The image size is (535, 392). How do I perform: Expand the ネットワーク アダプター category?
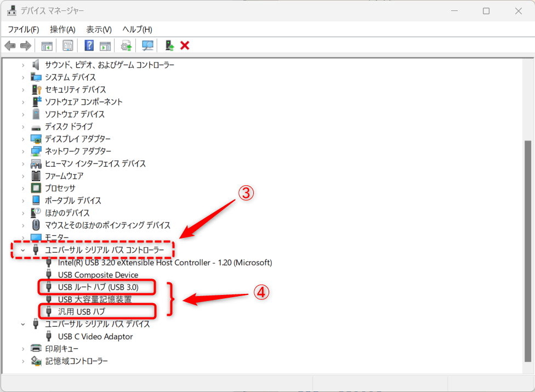[x=23, y=151]
